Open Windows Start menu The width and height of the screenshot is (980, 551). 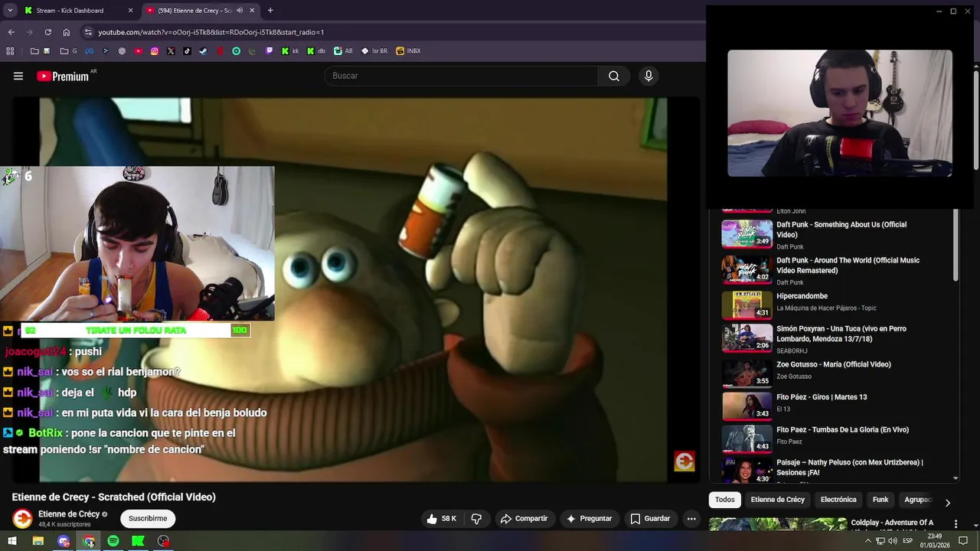click(12, 541)
